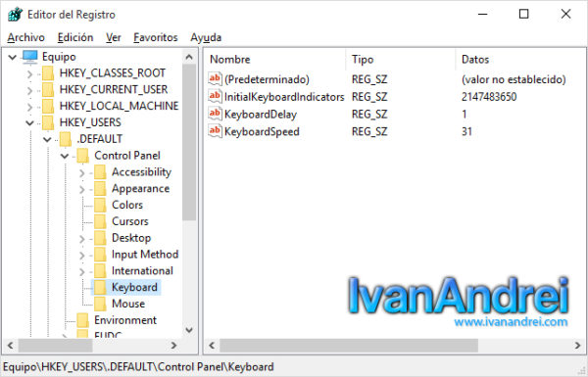Click the Desktop folder icon
588x377 pixels.
coord(101,238)
